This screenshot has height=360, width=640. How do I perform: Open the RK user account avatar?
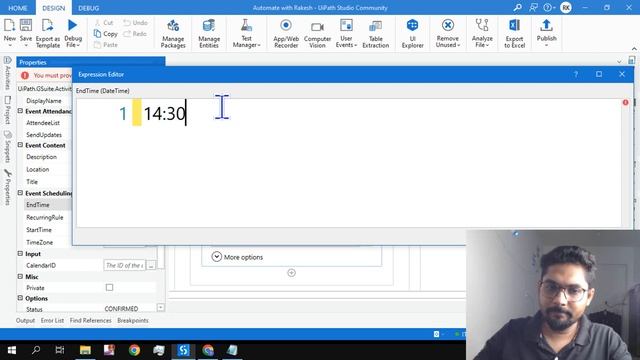566,7
